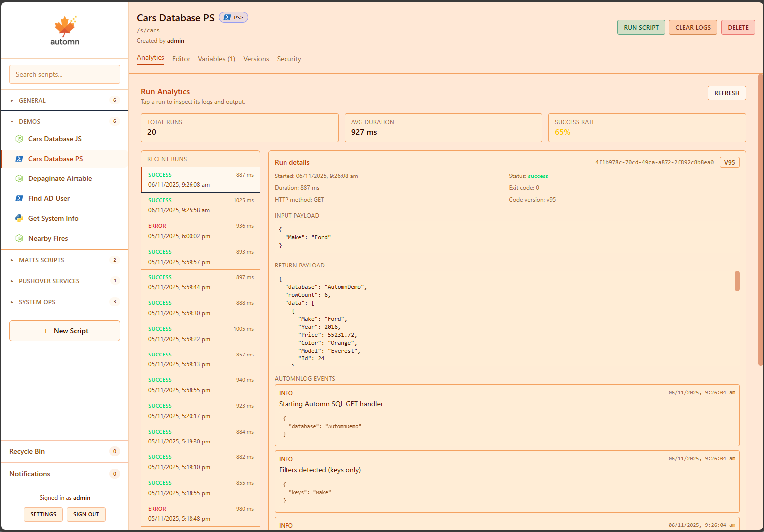Go to the Versions tab

coord(256,59)
